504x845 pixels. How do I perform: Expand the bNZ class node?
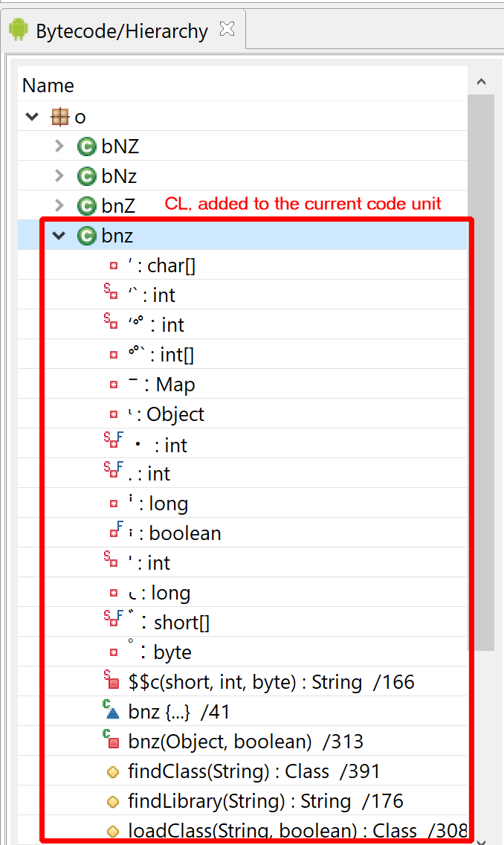[x=59, y=147]
